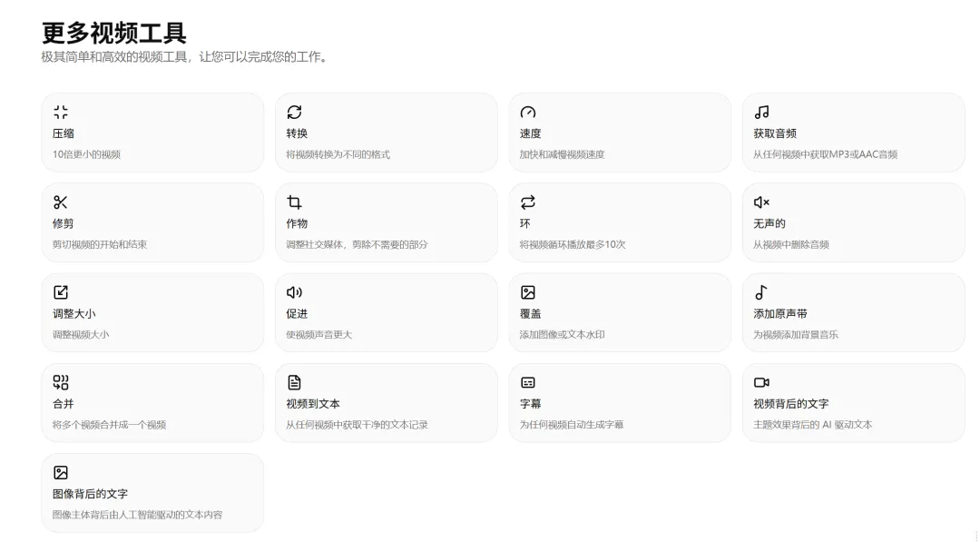Viewport: 980px width, 542px height.
Task: Click the description 将视频转换为不同的格式
Action: tap(338, 154)
